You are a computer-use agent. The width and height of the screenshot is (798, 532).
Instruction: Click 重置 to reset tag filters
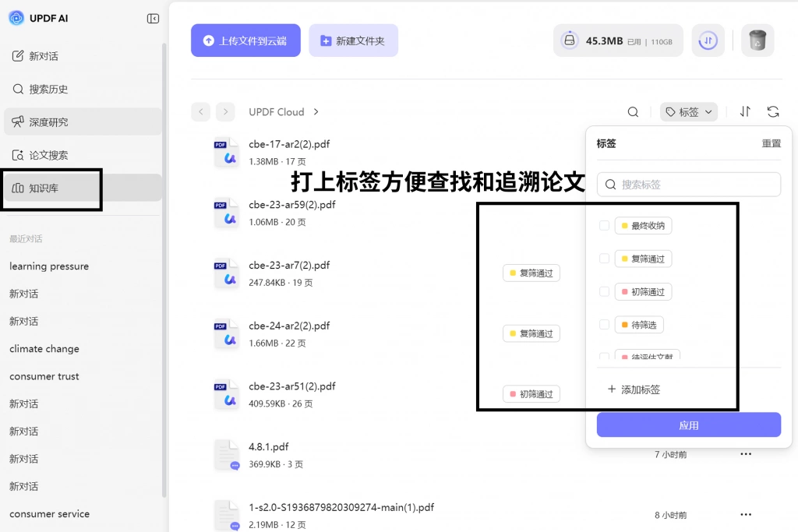pos(771,143)
